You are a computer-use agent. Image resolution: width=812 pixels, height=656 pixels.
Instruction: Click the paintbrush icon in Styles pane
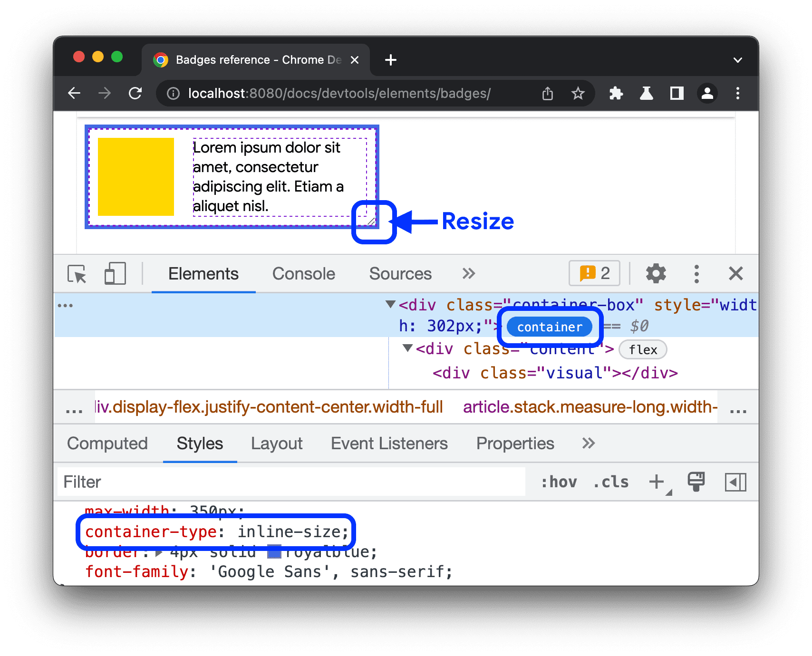pos(696,482)
